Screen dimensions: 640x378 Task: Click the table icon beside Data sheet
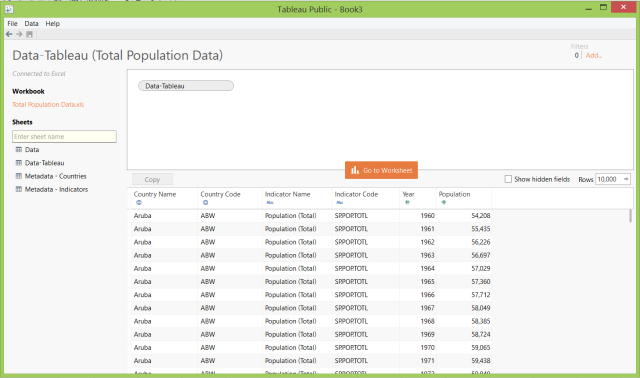(19, 149)
